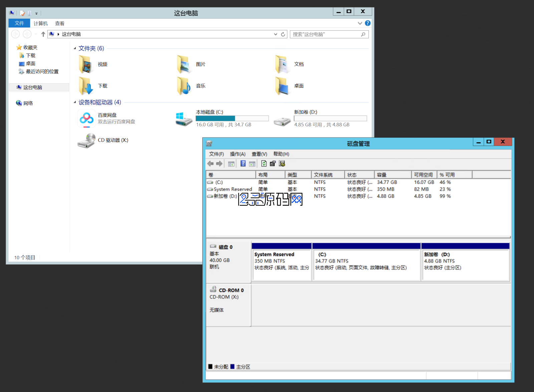534x392 pixels.
Task: Select New Volume (D:) drive icon
Action: [x=282, y=121]
